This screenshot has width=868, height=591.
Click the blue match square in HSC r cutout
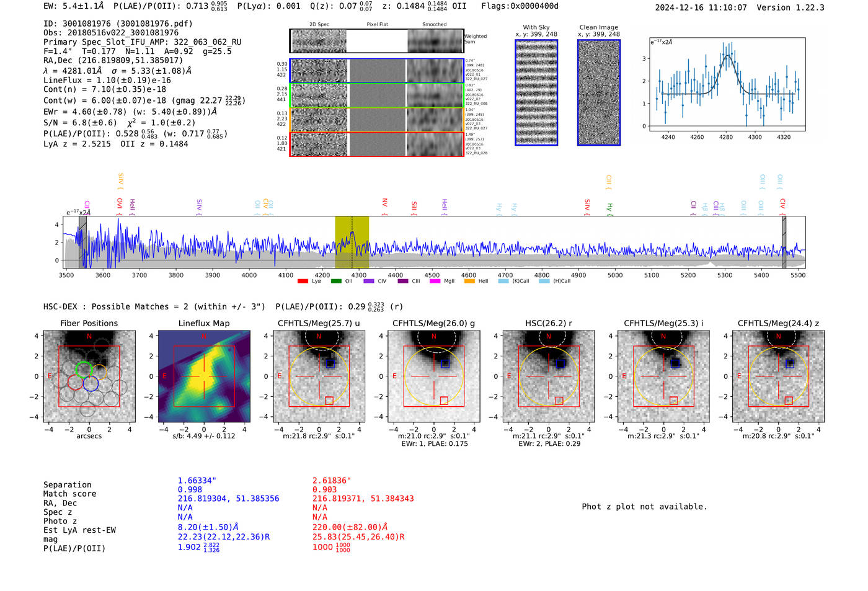click(x=560, y=363)
